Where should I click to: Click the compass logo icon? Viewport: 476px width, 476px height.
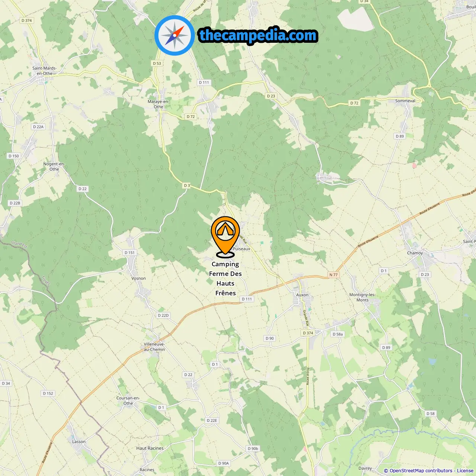[174, 35]
